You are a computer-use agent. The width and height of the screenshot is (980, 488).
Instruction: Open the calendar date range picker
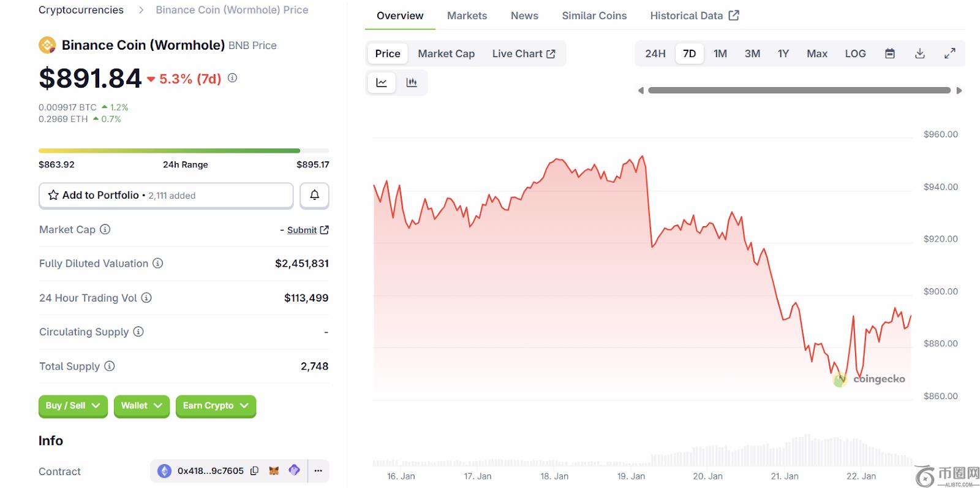click(x=890, y=54)
